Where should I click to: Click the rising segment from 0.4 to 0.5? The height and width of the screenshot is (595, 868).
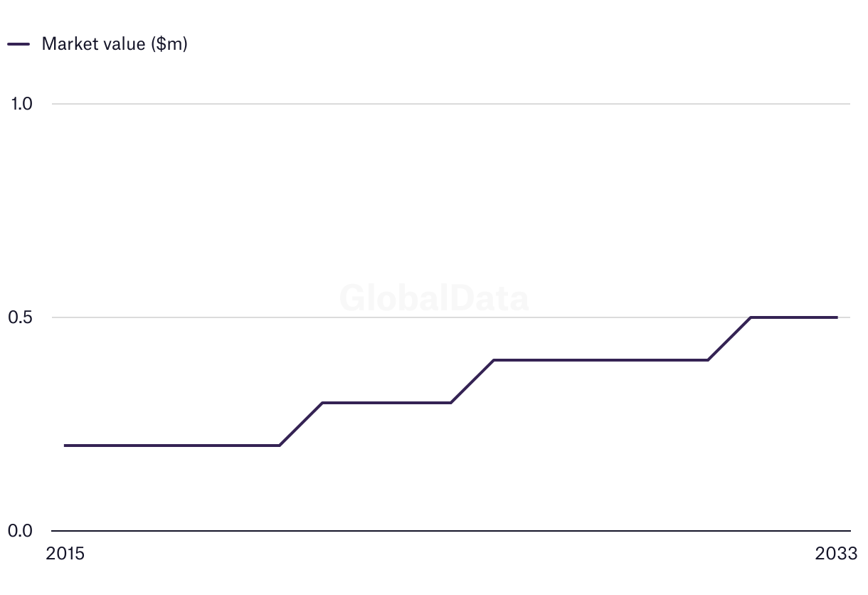730,339
